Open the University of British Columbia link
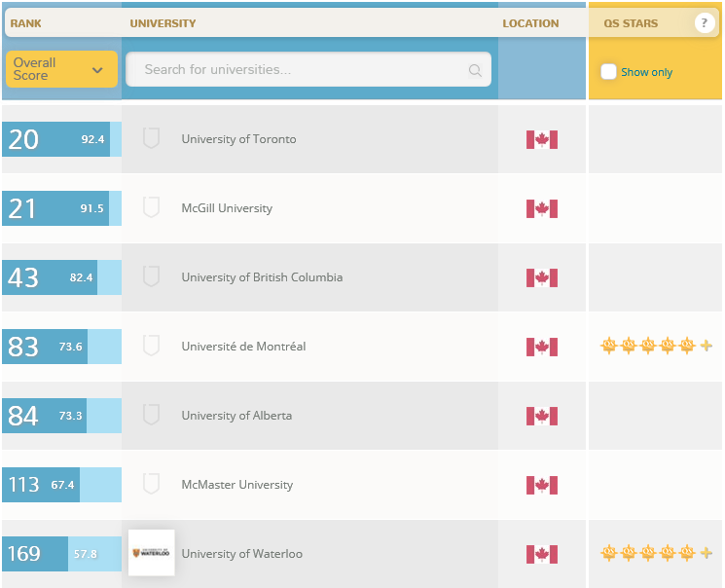Viewport: 725px width, 588px height. click(262, 277)
